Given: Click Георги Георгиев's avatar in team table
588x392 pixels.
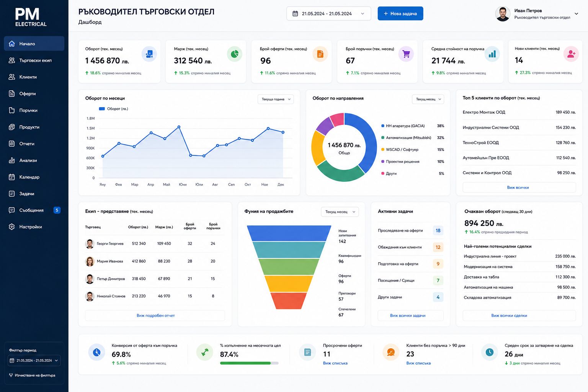Looking at the screenshot, I should coord(90,243).
